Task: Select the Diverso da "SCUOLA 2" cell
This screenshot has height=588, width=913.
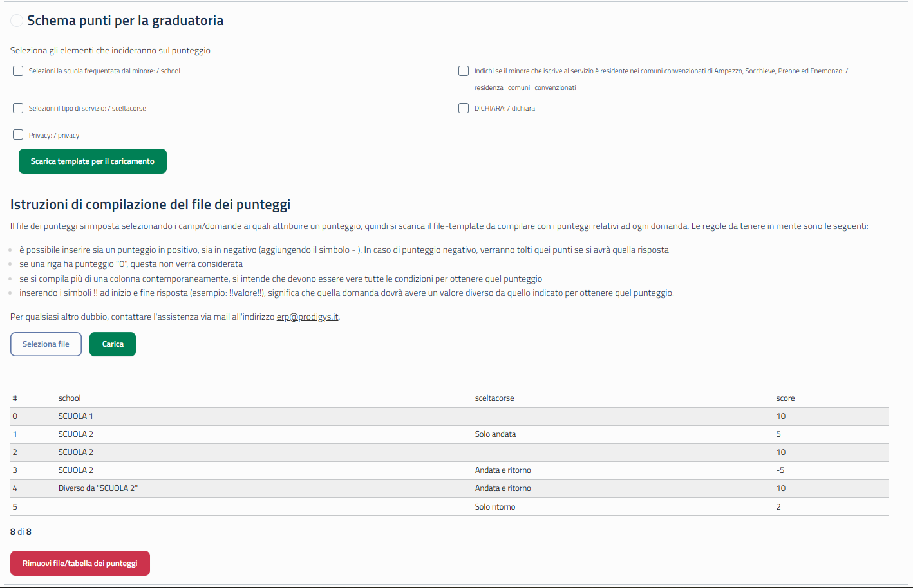Action: point(98,488)
